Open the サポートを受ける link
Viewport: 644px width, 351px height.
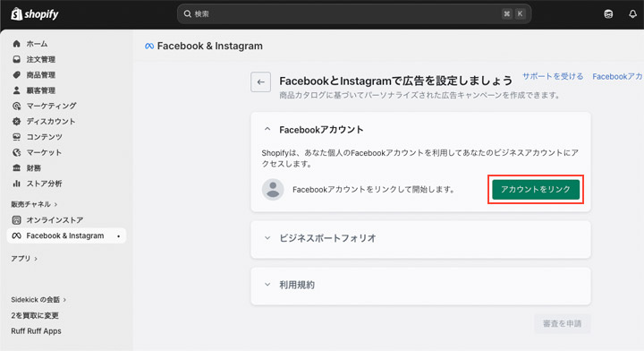click(553, 76)
